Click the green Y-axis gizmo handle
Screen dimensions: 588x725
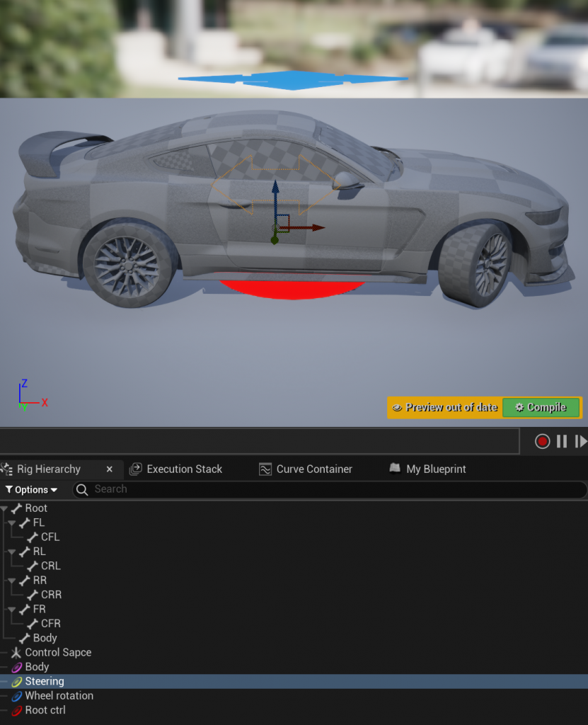pyautogui.click(x=275, y=240)
